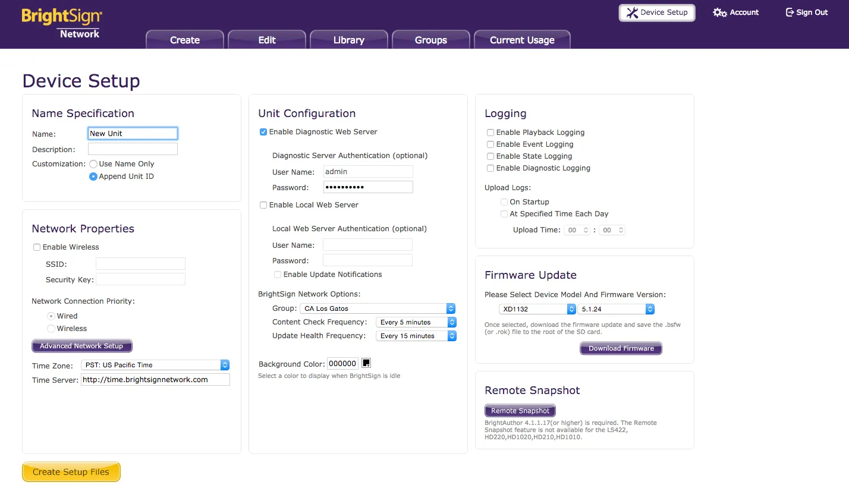The height and width of the screenshot is (504, 849).
Task: Click the Background Color hex field
Action: click(343, 364)
